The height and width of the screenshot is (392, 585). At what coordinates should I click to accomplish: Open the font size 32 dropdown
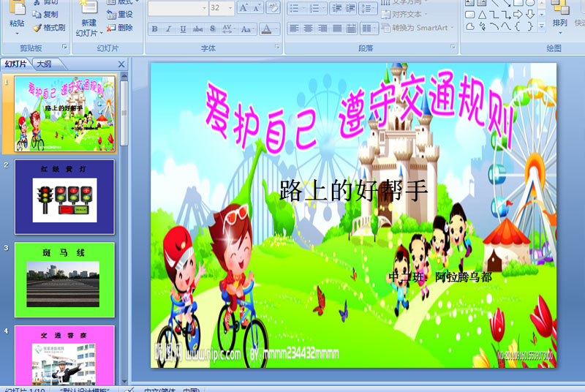click(x=230, y=8)
